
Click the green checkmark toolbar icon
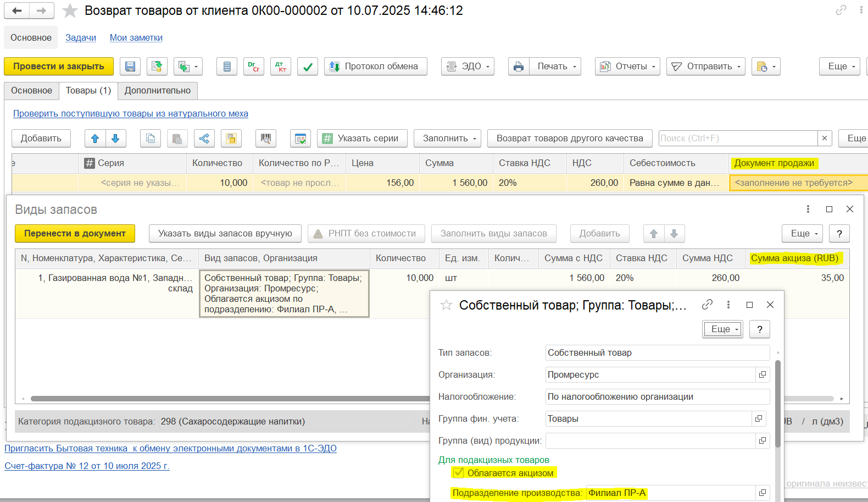(308, 67)
